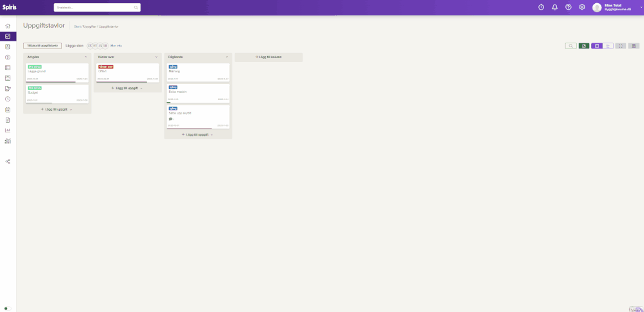
Task: Open the calendar icon in sidebar
Action: pyautogui.click(x=8, y=110)
